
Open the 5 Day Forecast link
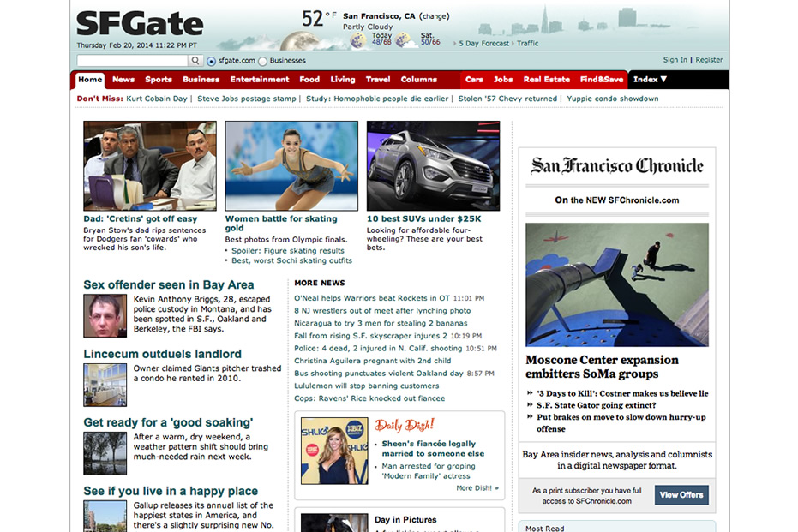[483, 44]
